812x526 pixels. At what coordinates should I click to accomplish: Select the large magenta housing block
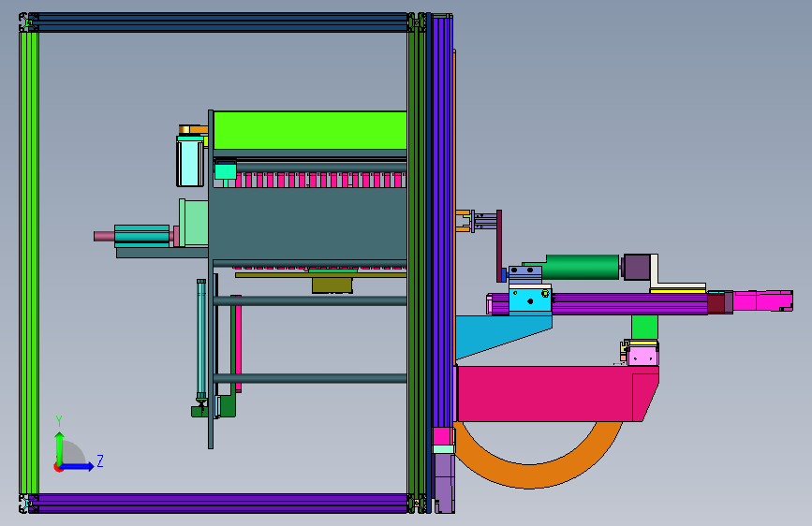[556, 393]
